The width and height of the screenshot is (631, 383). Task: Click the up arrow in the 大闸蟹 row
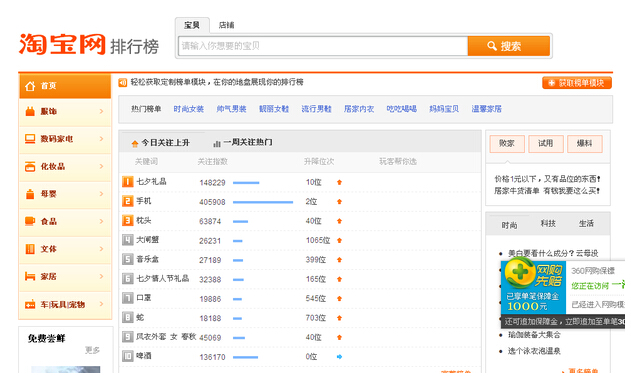[x=339, y=241]
